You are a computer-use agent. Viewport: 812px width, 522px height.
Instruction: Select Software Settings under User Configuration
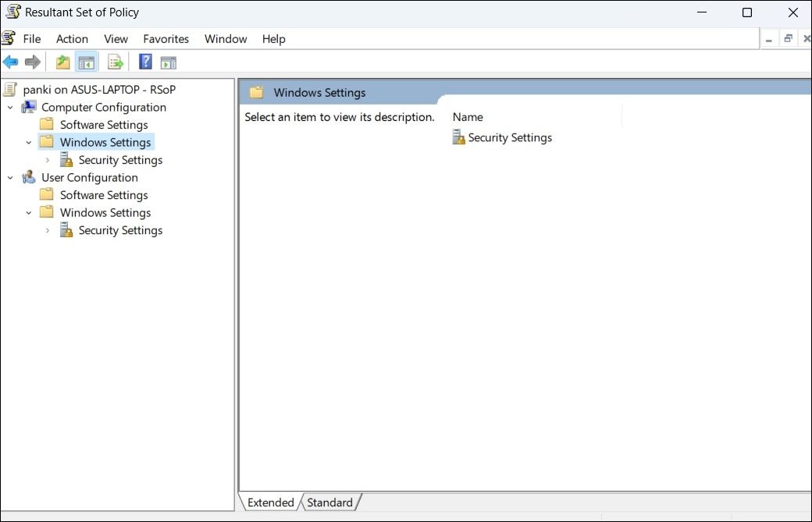[104, 195]
